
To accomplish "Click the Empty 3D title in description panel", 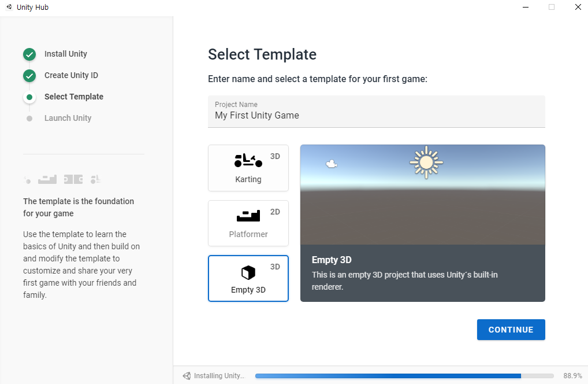I will [332, 260].
